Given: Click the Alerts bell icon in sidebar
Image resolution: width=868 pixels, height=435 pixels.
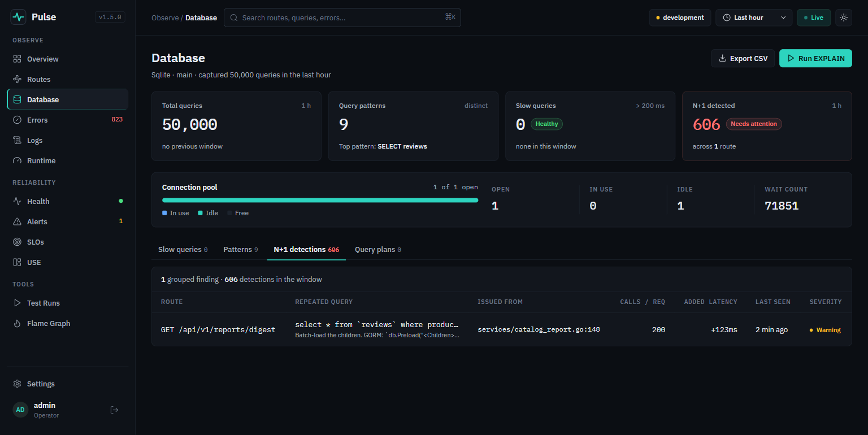Looking at the screenshot, I should click(x=17, y=221).
